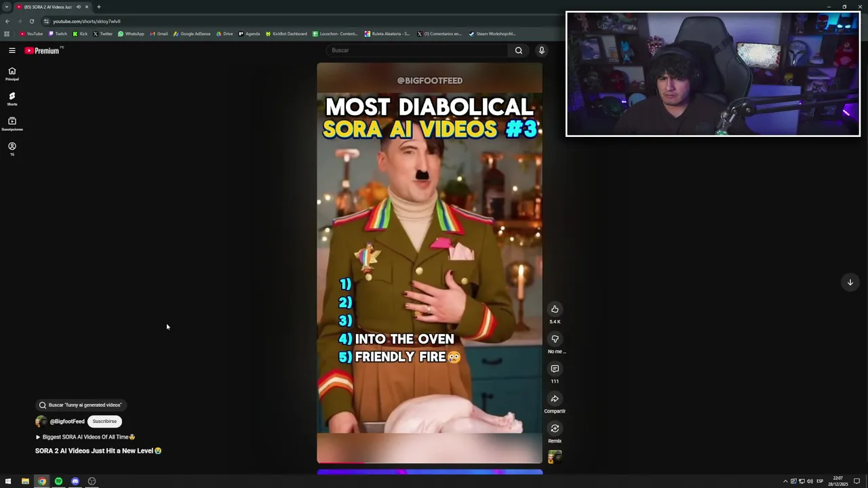Image resolution: width=868 pixels, height=488 pixels.
Task: Go to the next Short with the down arrow
Action: 850,282
